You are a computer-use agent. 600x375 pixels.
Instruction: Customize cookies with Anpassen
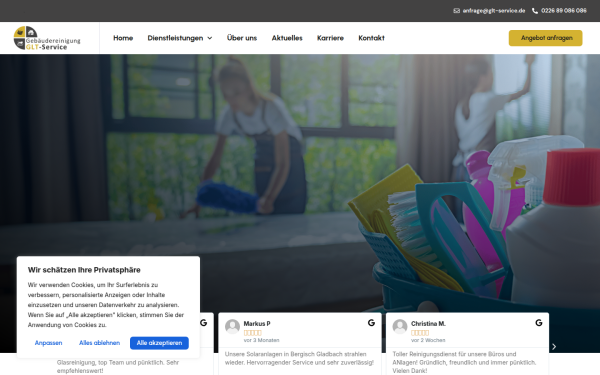click(x=48, y=343)
